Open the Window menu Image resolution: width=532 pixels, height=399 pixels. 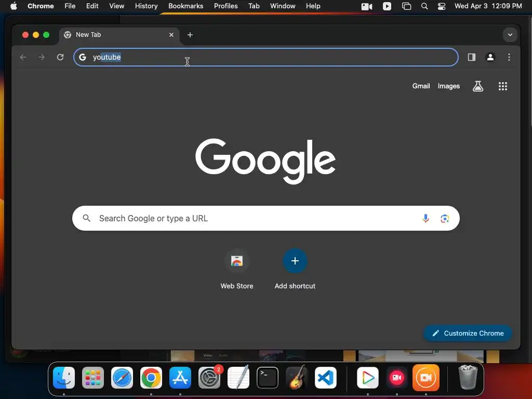[x=283, y=6]
